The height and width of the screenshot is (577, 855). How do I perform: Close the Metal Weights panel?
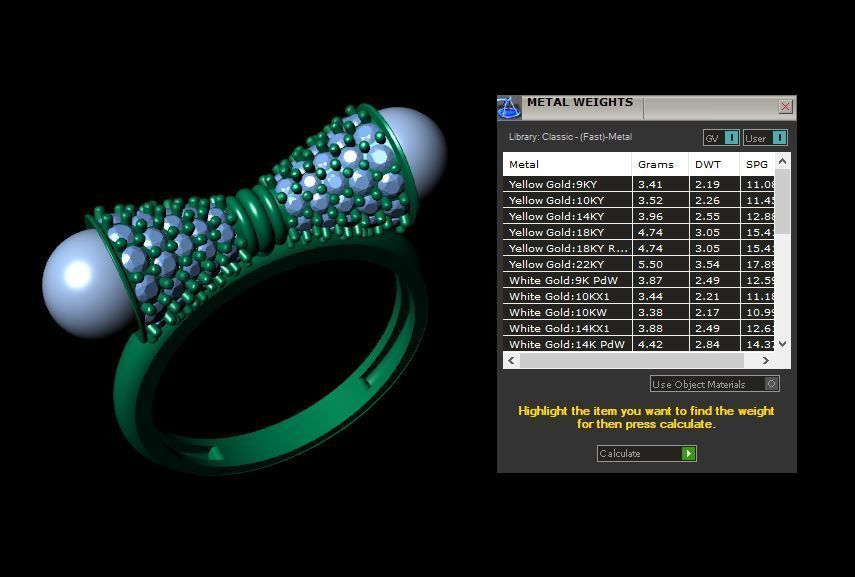785,106
